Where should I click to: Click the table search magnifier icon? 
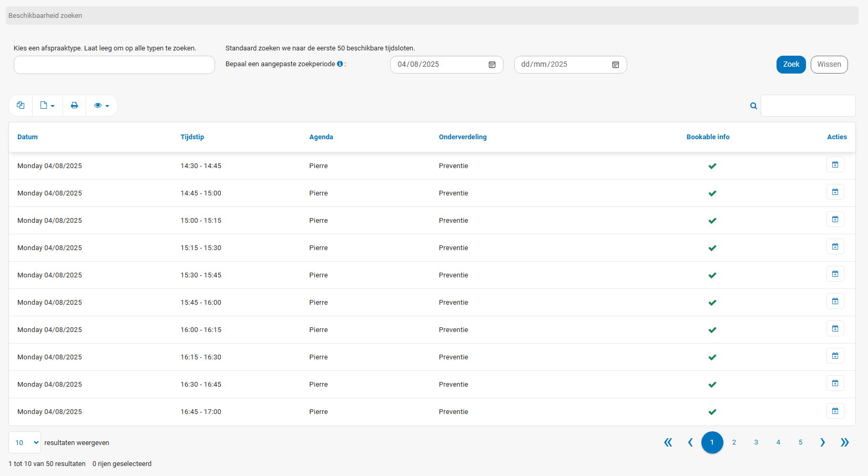(753, 106)
